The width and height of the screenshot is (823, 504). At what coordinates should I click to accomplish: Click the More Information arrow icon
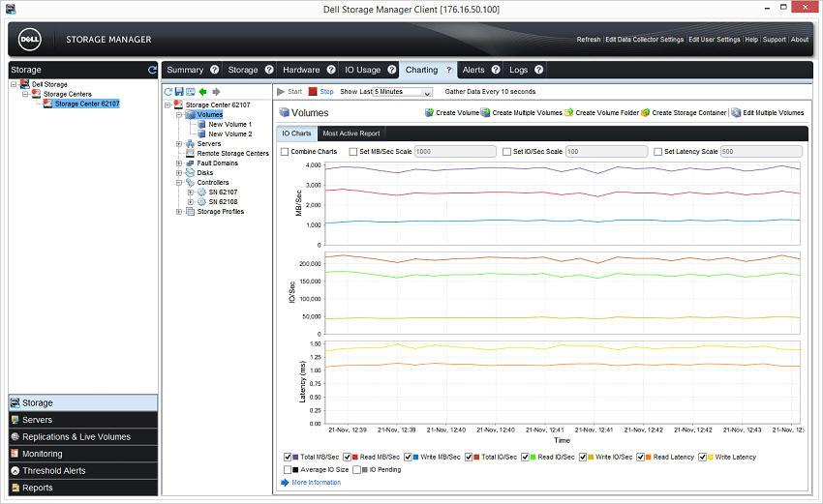[285, 483]
